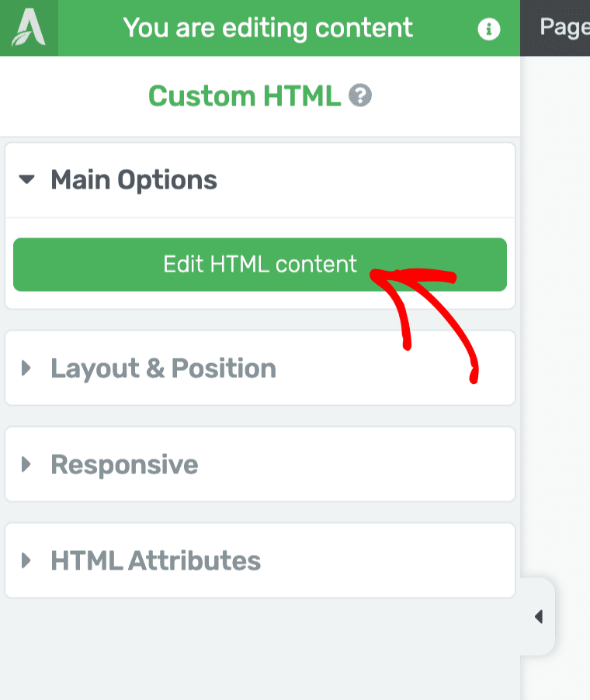
Task: Open the Layout & Position section label
Action: [x=164, y=369]
